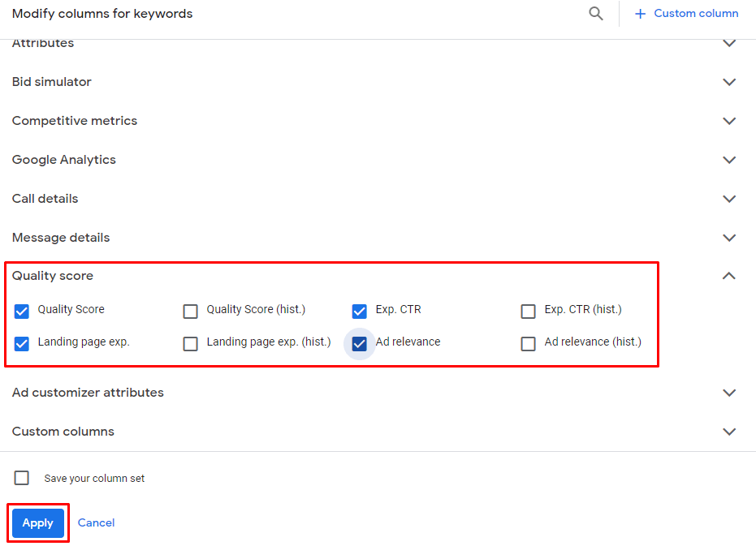The image size is (756, 546).
Task: Expand the Competitive metrics chevron
Action: [729, 121]
